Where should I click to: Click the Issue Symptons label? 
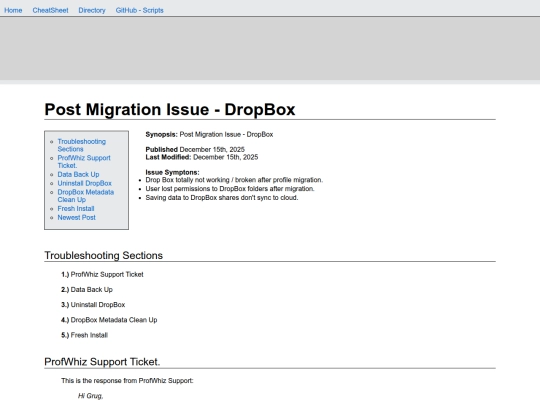coord(172,172)
